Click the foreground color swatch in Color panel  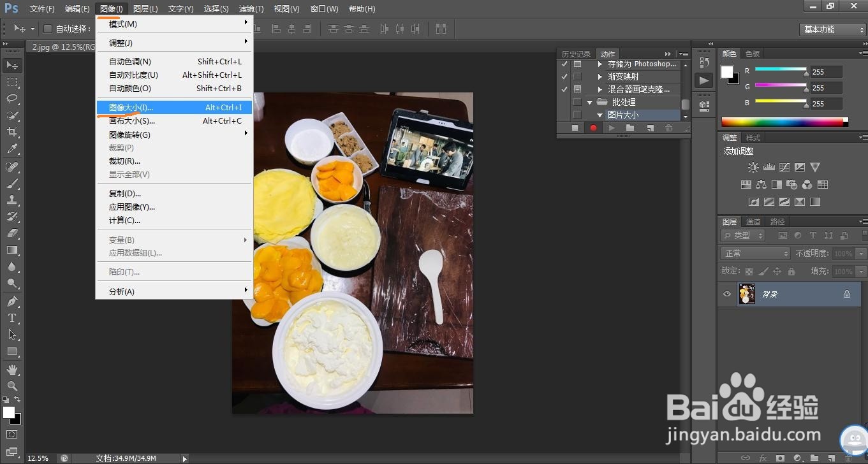pyautogui.click(x=727, y=72)
